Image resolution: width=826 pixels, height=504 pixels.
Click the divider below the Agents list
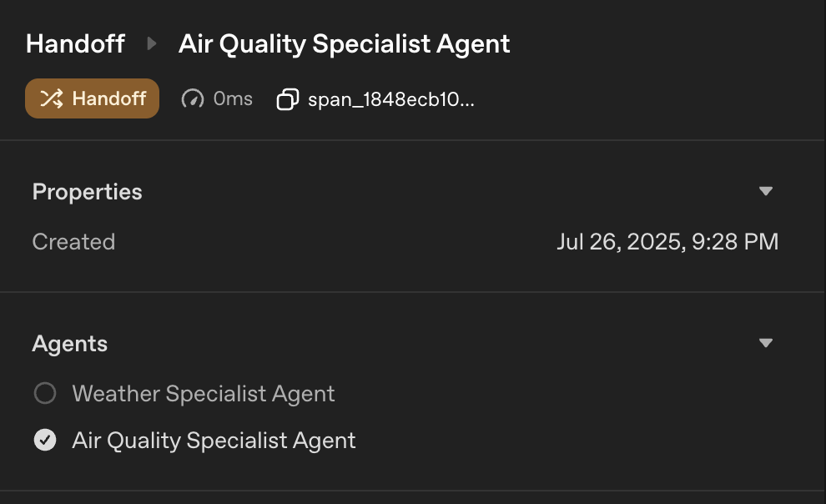click(413, 491)
